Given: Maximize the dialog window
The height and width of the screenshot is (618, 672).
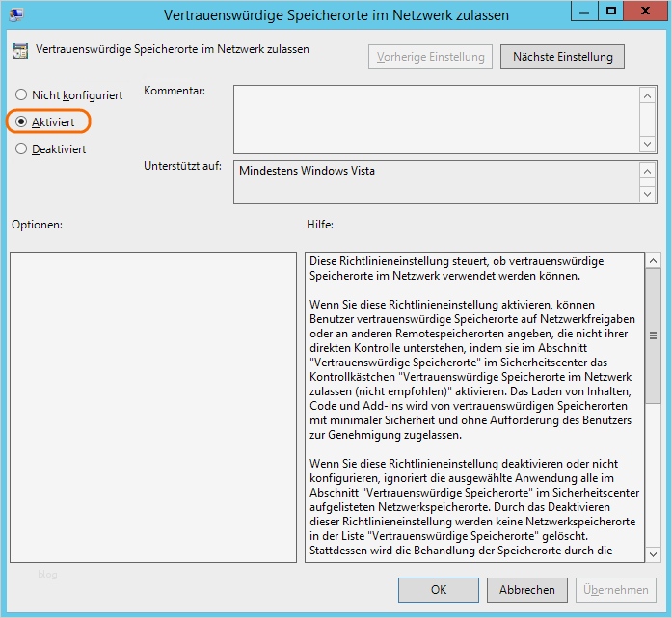Looking at the screenshot, I should coord(610,12).
